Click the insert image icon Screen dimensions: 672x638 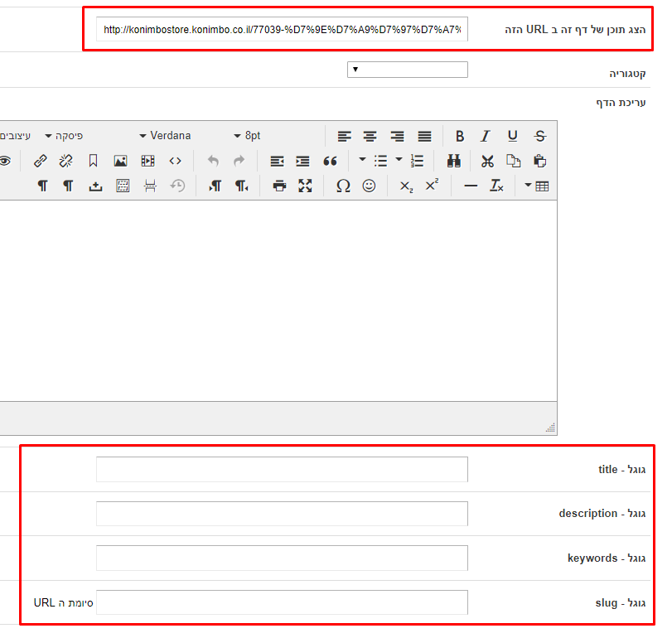pos(120,161)
